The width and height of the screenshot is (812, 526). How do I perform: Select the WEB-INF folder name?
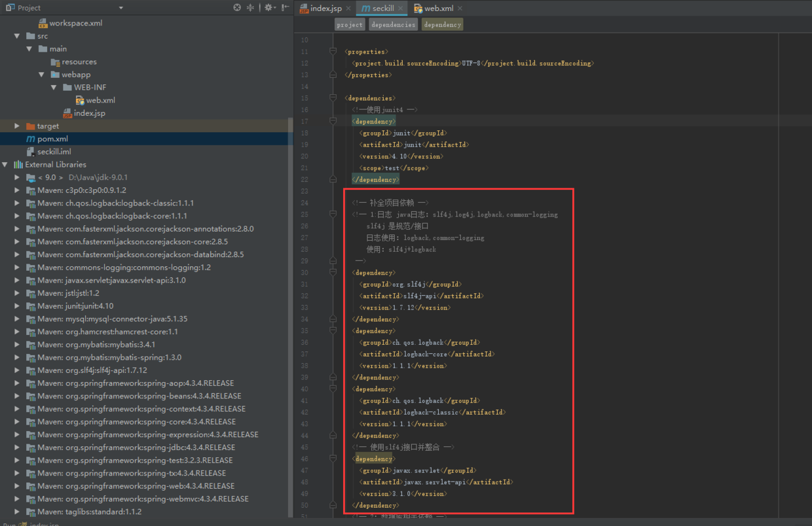90,88
